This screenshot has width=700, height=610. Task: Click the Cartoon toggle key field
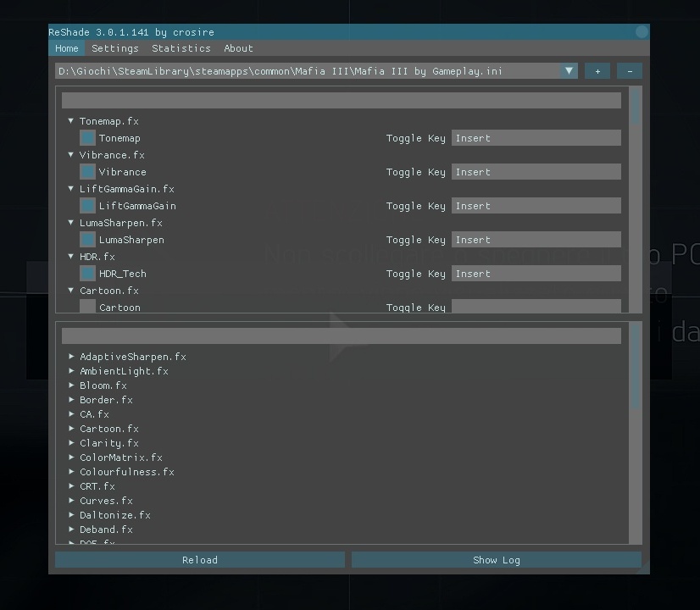click(x=536, y=306)
